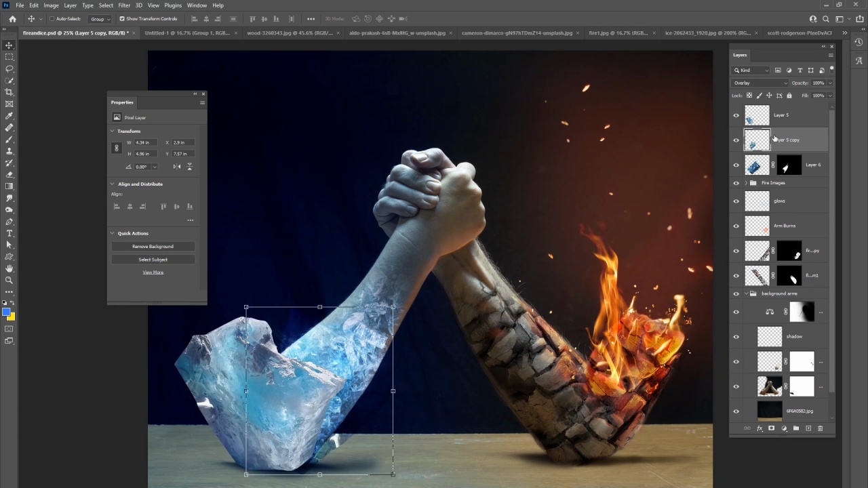This screenshot has width=868, height=488.
Task: Collapse the background arms group
Action: tap(746, 293)
